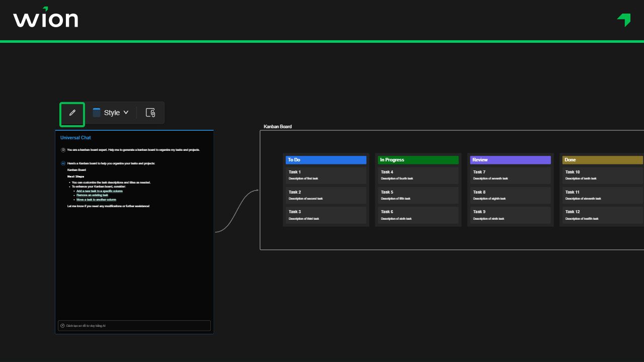
Task: Click the Universal Chat panel title
Action: pos(75,138)
